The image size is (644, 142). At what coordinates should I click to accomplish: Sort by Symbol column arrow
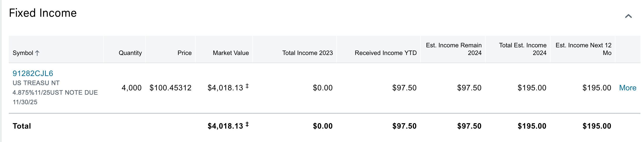[x=37, y=53]
